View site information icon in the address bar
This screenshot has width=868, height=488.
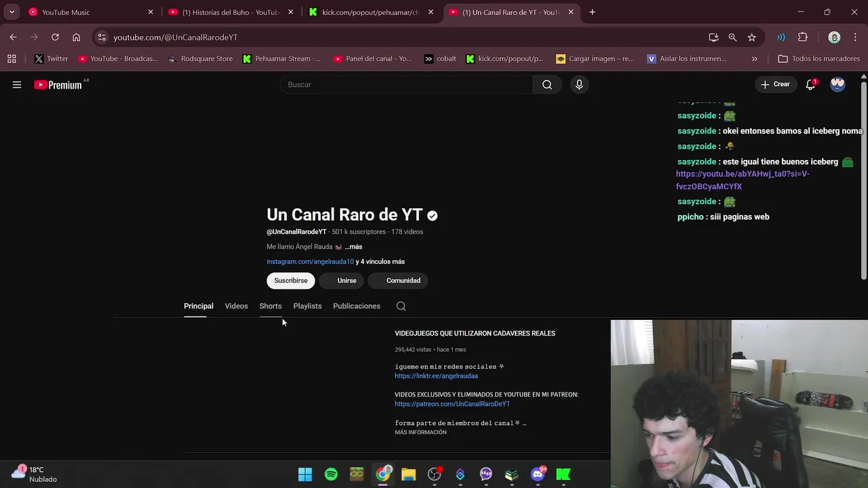coord(102,37)
